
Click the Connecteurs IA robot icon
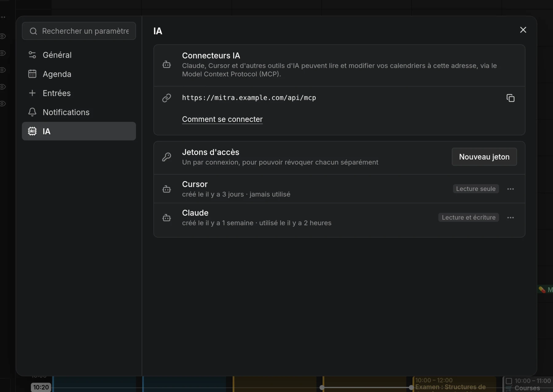click(x=167, y=65)
